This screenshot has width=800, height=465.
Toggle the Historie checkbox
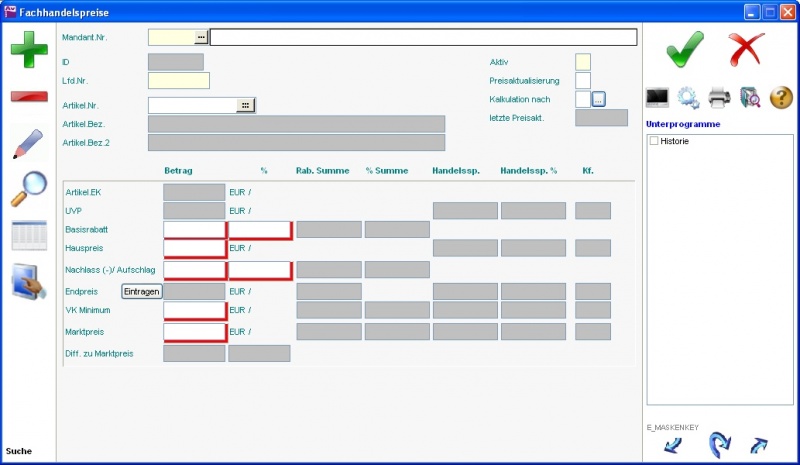point(654,141)
